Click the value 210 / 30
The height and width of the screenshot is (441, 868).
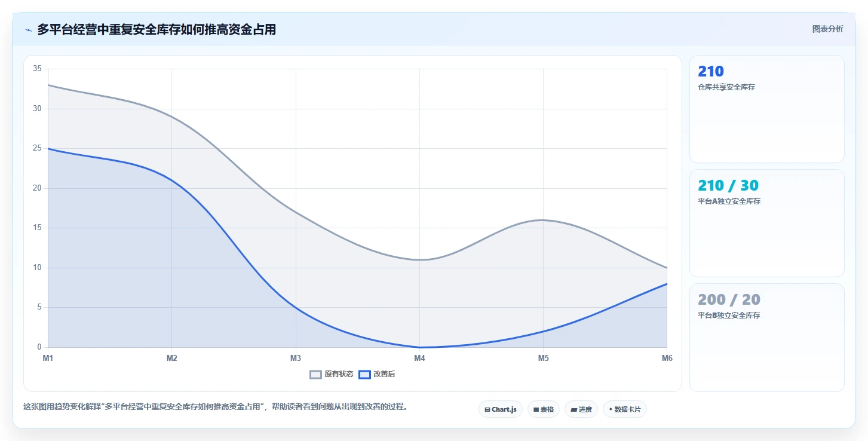click(728, 185)
